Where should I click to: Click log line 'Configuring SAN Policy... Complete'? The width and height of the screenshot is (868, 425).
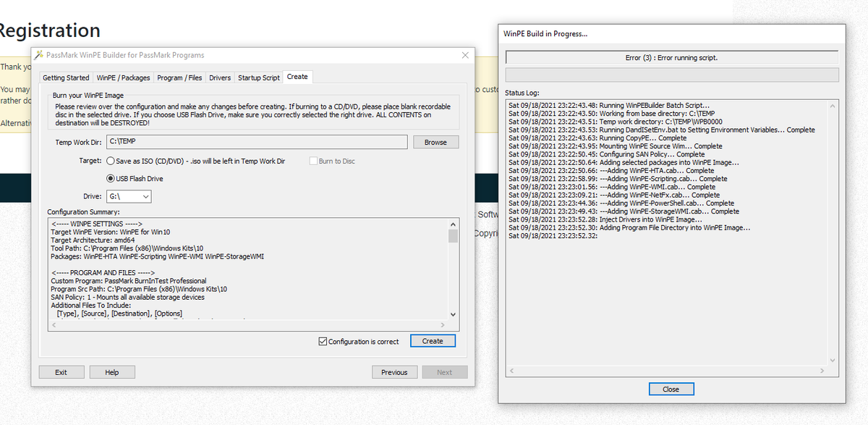606,154
